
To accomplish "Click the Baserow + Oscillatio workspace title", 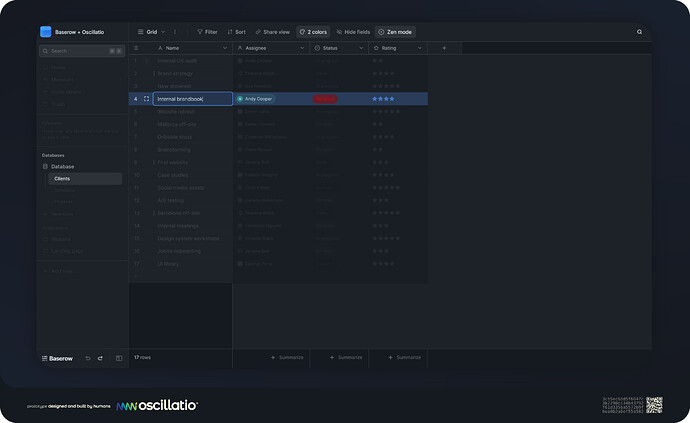I will click(x=80, y=32).
